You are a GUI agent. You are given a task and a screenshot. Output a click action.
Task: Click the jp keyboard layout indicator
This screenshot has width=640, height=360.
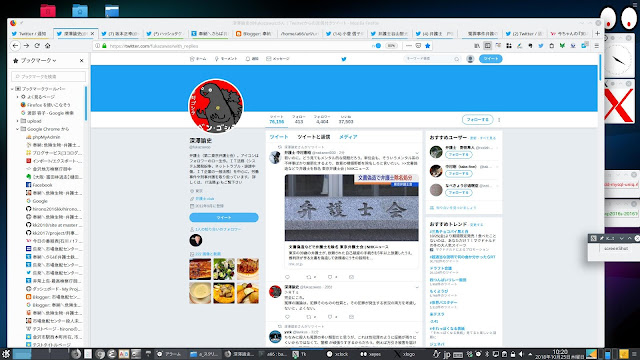point(447,354)
